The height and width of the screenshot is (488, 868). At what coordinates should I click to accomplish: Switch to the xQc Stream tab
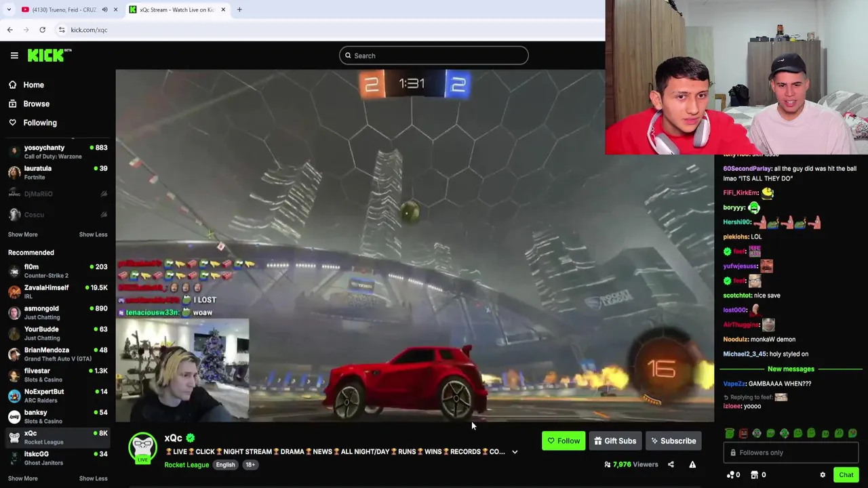(176, 9)
